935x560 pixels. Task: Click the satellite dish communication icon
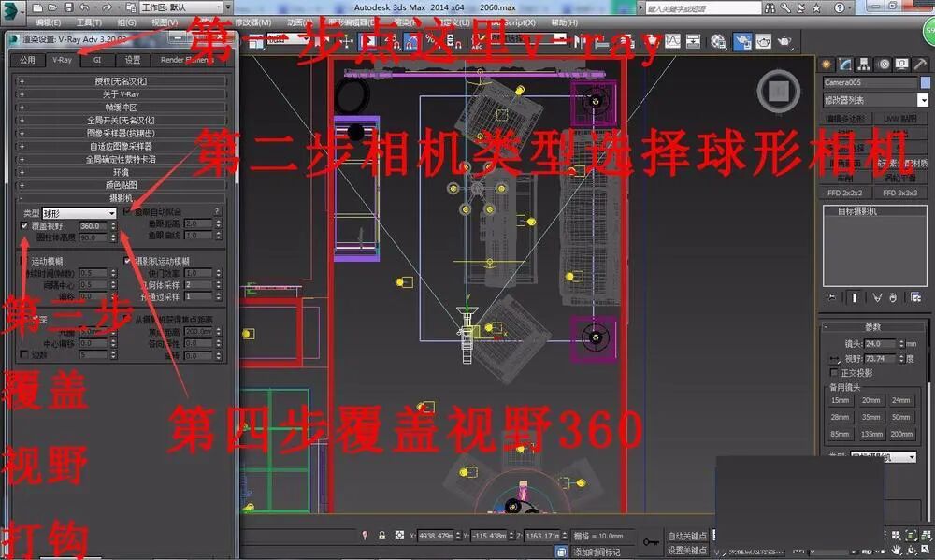[801, 7]
